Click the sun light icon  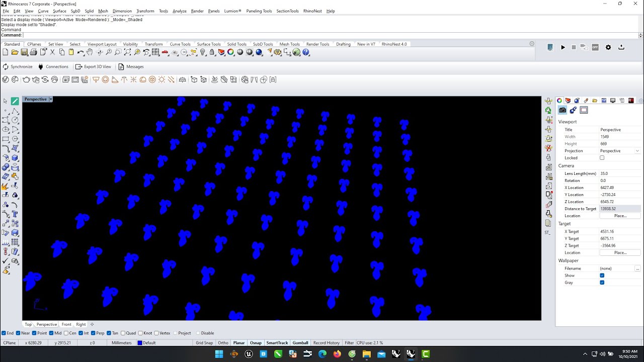click(x=162, y=79)
